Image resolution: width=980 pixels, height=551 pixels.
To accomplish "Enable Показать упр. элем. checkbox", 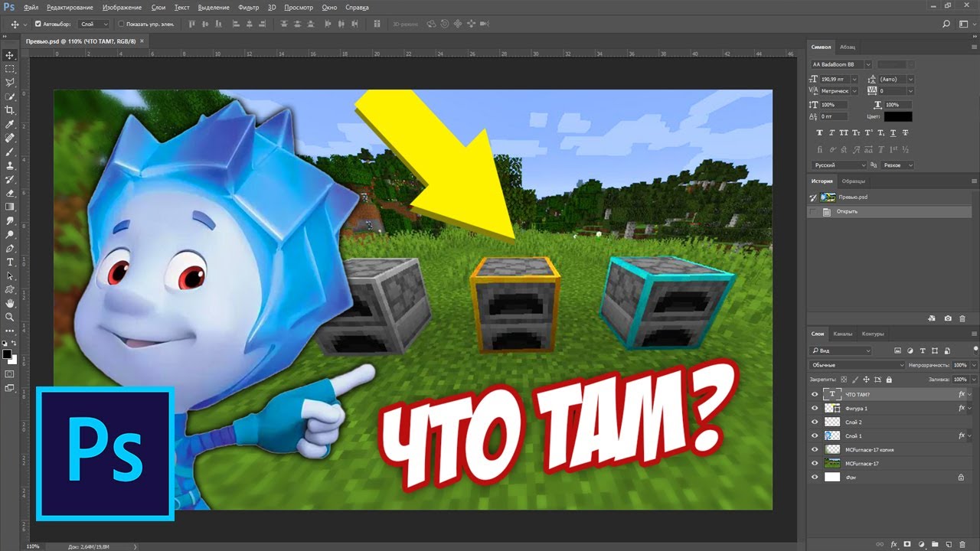I will tap(122, 24).
